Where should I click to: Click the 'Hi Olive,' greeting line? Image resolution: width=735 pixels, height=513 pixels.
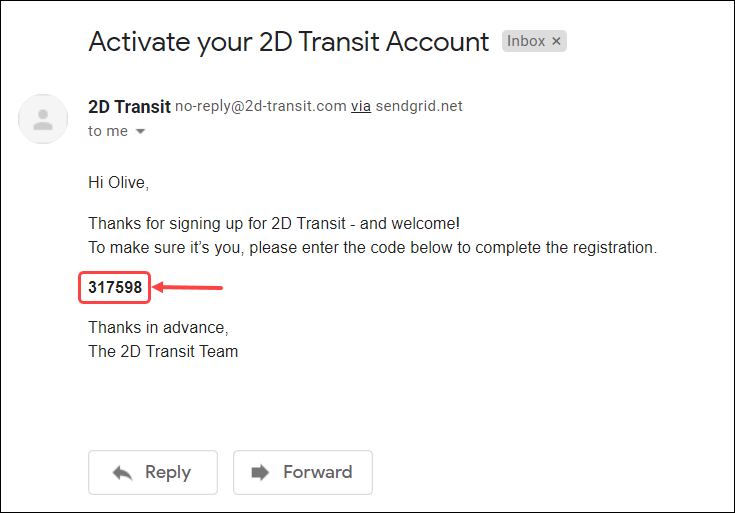(119, 182)
